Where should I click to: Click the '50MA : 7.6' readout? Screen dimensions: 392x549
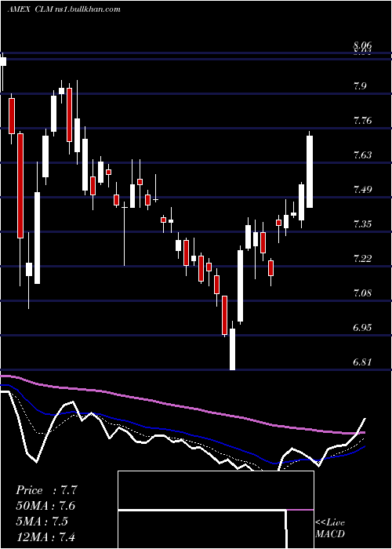click(x=46, y=506)
